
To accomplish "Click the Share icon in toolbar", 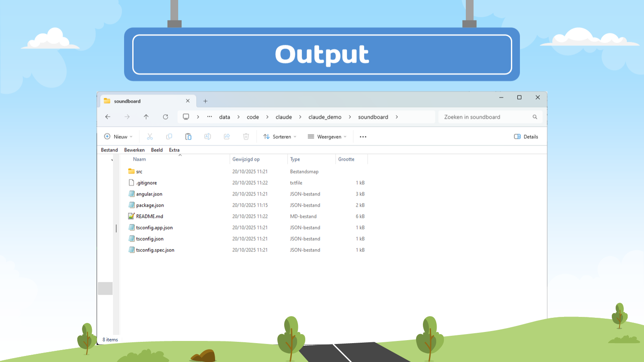I will point(227,137).
